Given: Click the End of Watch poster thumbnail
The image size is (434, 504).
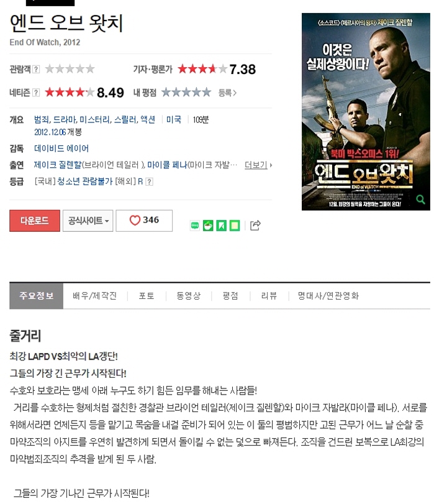Looking at the screenshot, I should click(x=366, y=112).
